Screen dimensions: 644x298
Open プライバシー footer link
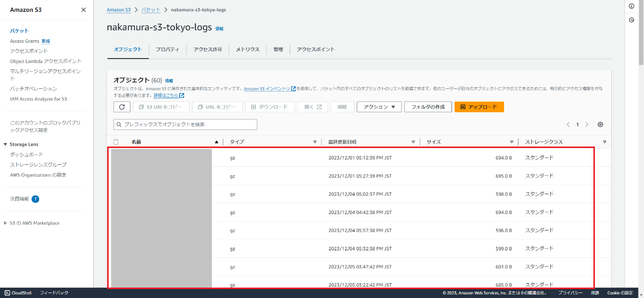(570, 293)
